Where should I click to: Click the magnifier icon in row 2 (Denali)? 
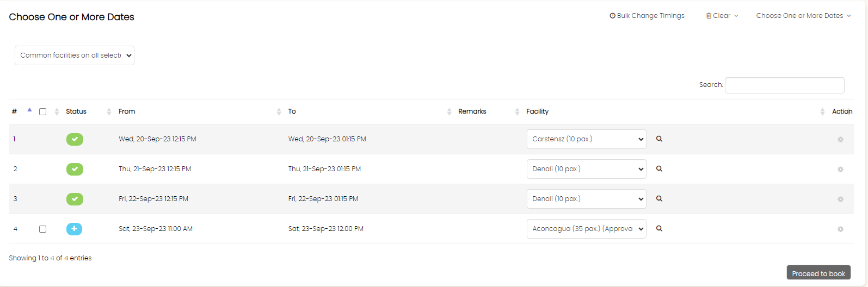point(659,169)
